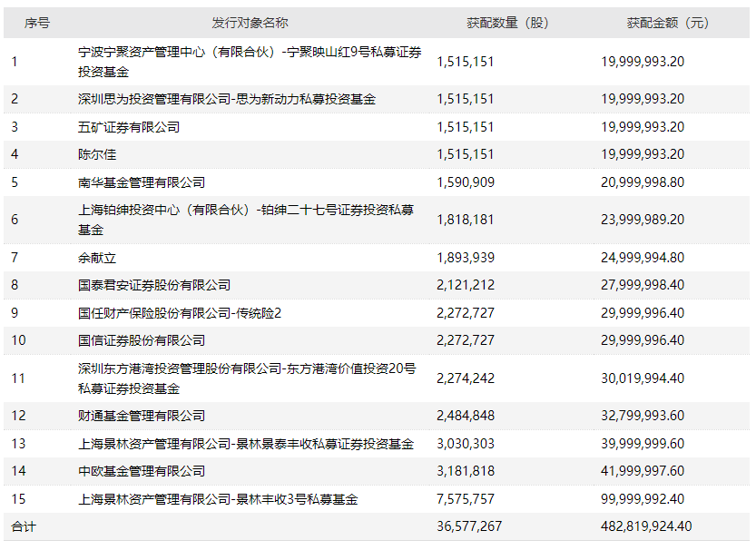Screen dimensions: 756x550
Task: Select 南华基金管理有限公司 in the name column
Action: tap(142, 182)
